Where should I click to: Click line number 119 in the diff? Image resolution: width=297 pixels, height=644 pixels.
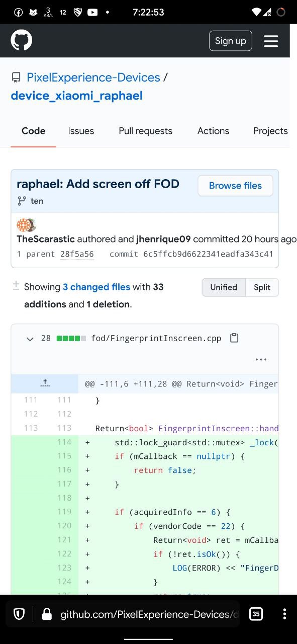64,512
